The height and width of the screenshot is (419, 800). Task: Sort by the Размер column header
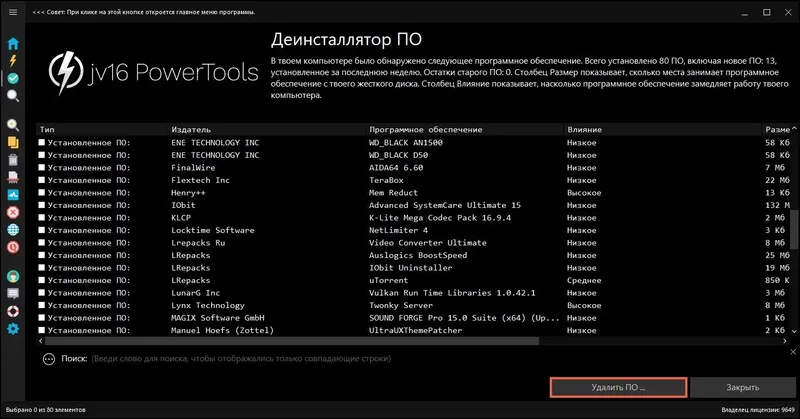coord(777,130)
